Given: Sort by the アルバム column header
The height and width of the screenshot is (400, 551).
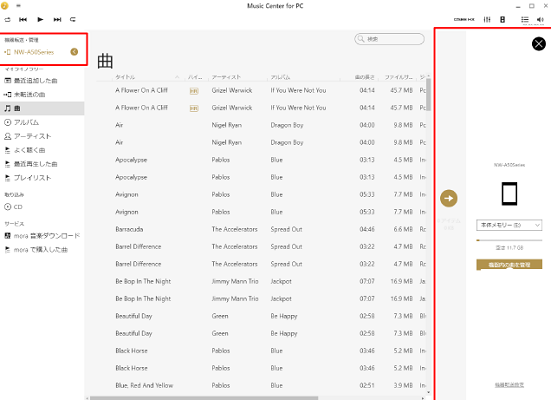Looking at the screenshot, I should 280,77.
